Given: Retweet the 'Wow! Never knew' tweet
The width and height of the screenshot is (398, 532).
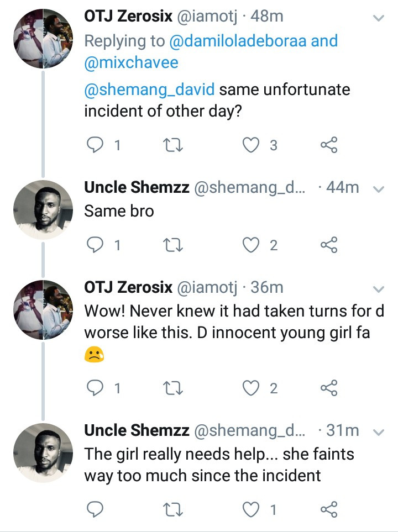Looking at the screenshot, I should (174, 388).
